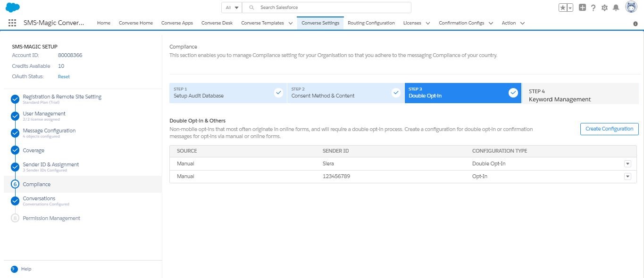Select the Converse Settings tab
Image resolution: width=644 pixels, height=278 pixels.
320,23
